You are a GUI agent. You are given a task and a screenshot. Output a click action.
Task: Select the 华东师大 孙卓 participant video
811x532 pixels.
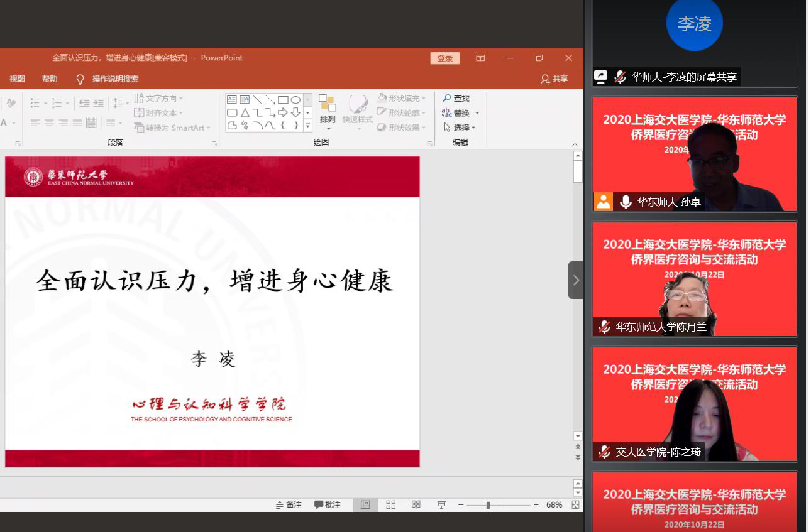coord(695,154)
